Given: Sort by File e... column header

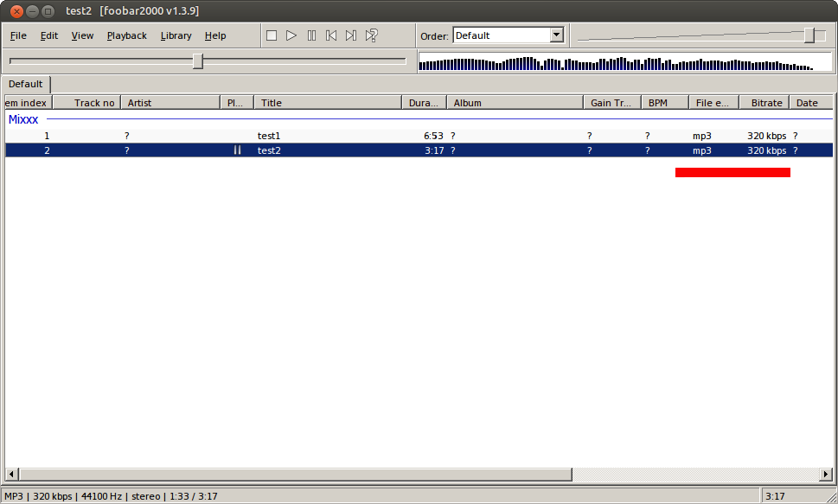Looking at the screenshot, I should pos(713,103).
